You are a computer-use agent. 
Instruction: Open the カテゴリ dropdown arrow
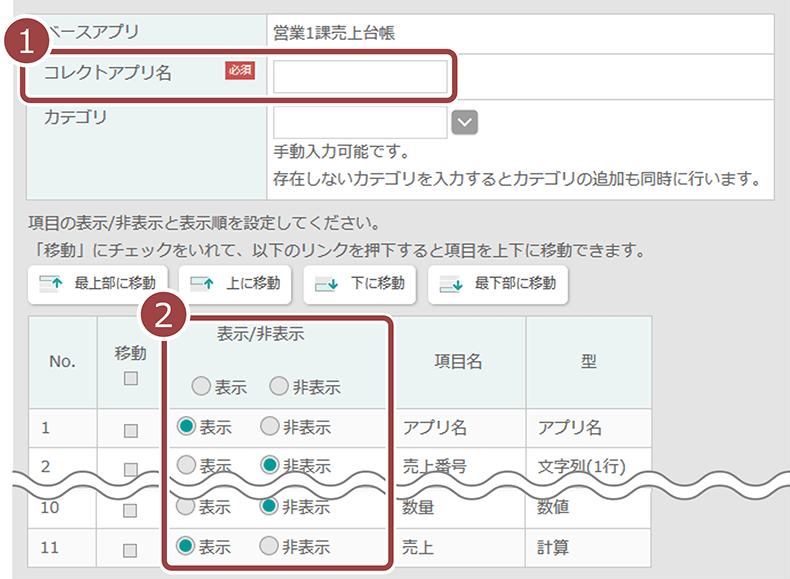tap(465, 122)
